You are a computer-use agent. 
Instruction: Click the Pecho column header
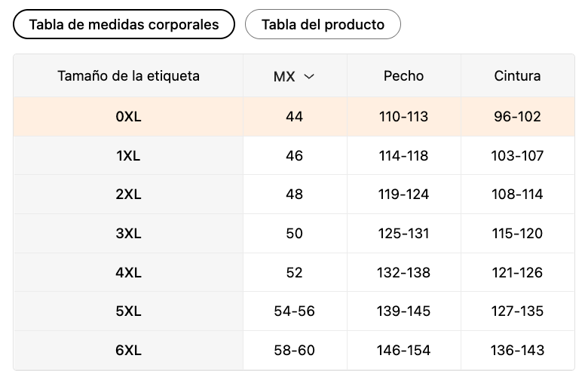pyautogui.click(x=403, y=76)
